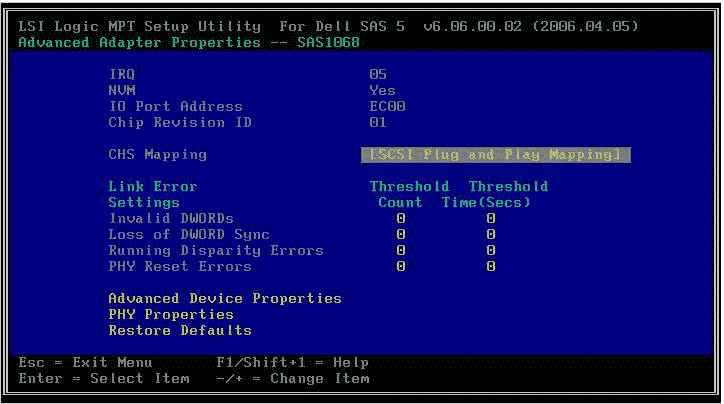The height and width of the screenshot is (404, 724).
Task: Click the Settings heading under Link Error
Action: click(x=144, y=203)
